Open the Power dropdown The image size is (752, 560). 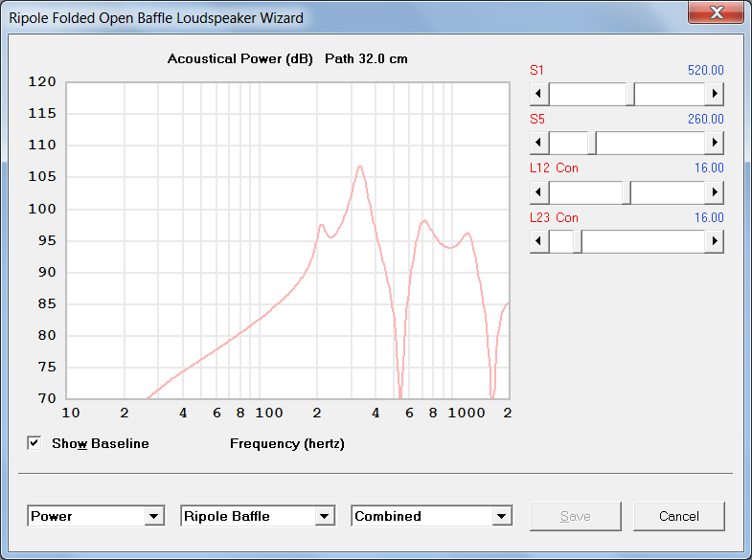click(x=154, y=516)
